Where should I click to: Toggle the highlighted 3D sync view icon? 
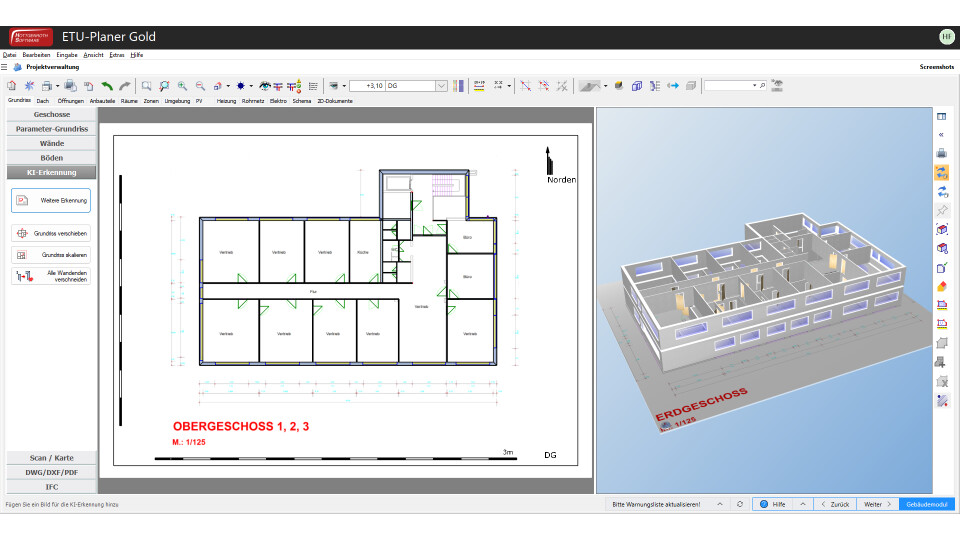point(941,172)
